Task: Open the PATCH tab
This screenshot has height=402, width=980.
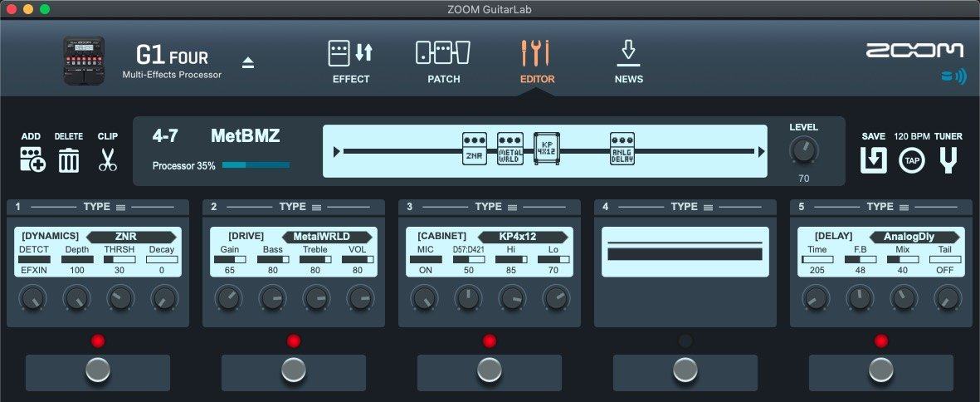Action: tap(444, 61)
